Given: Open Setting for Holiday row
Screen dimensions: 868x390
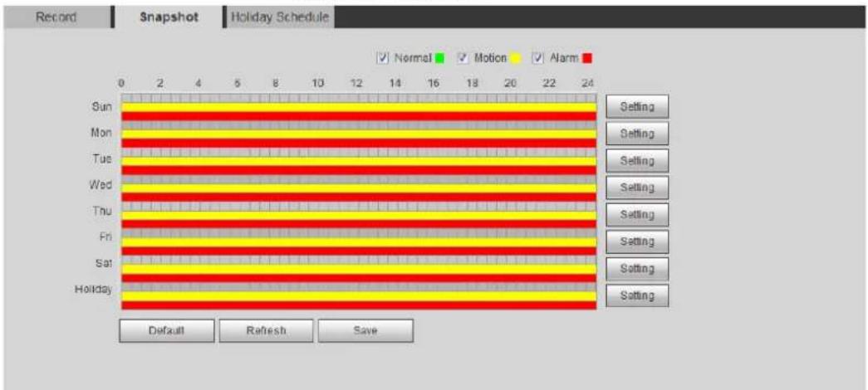Looking at the screenshot, I should (x=637, y=296).
